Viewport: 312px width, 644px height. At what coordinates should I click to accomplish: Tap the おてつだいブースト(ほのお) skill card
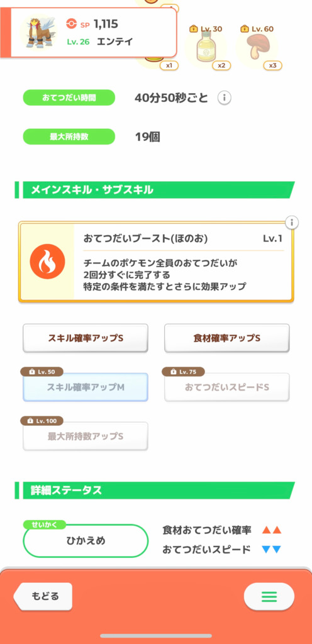[x=156, y=263]
